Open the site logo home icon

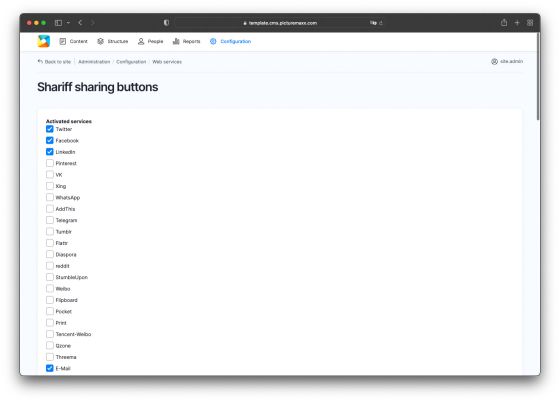click(x=44, y=41)
